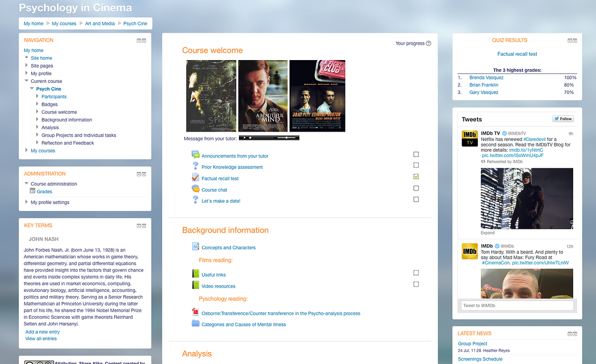Toggle completion box for Factual recall test
This screenshot has width=596, height=364.
click(416, 177)
